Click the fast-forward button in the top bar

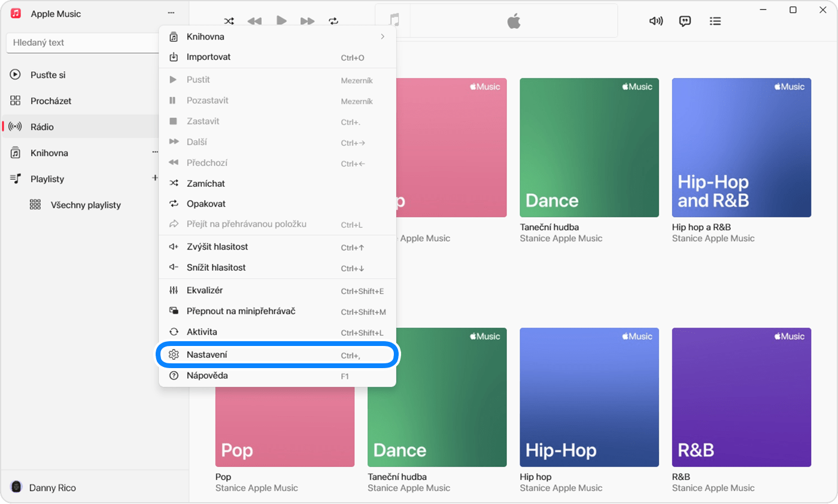(307, 21)
